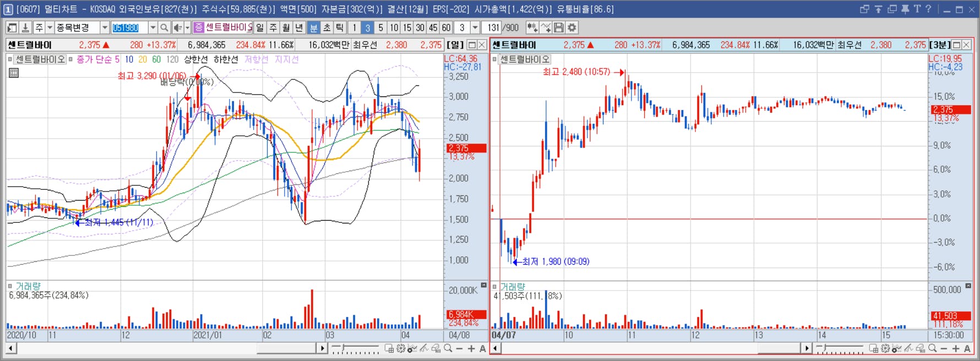Click zoom-in plus icon under left chart
Image resolution: width=980 pixels, height=361 pixels.
pyautogui.click(x=471, y=348)
